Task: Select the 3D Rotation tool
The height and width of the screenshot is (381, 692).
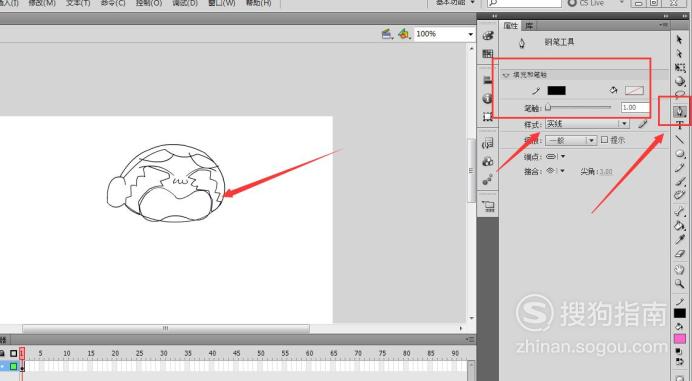Action: (x=680, y=81)
